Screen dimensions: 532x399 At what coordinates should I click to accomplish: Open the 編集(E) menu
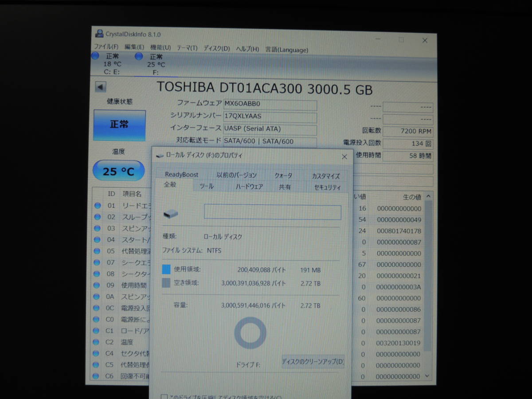[x=134, y=47]
